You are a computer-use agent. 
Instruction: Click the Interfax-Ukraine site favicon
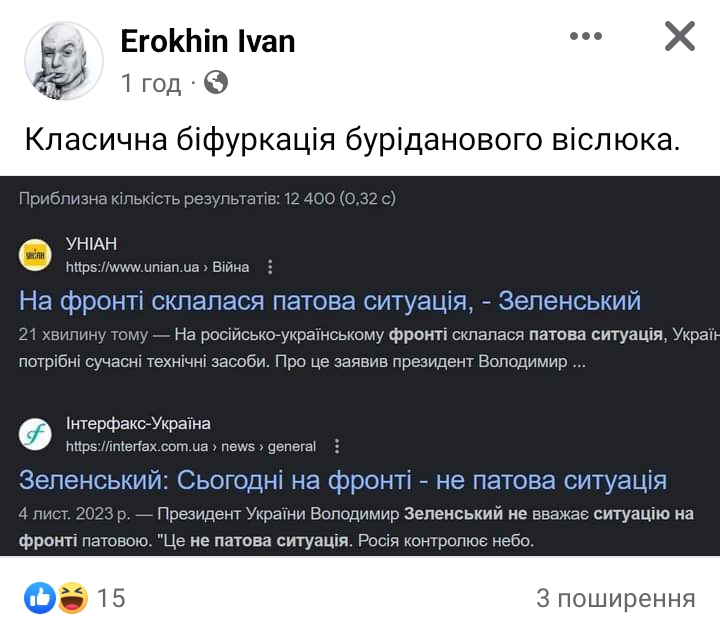point(35,435)
